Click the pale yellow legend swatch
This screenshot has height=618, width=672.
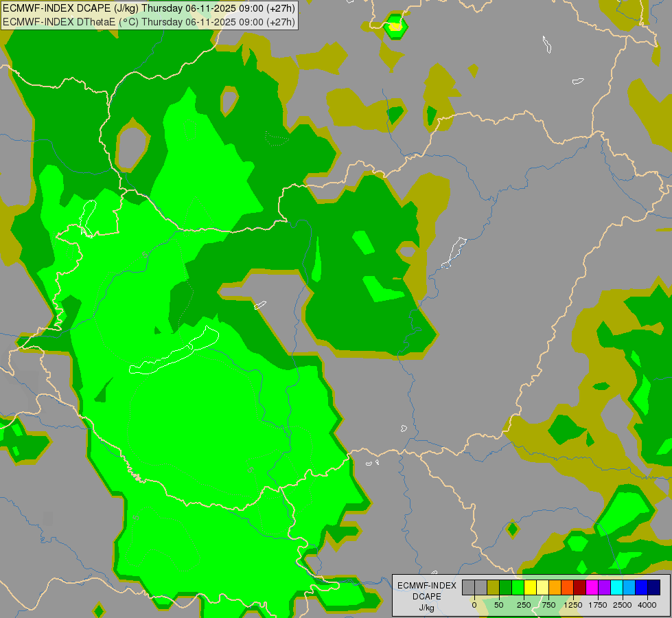pyautogui.click(x=543, y=588)
